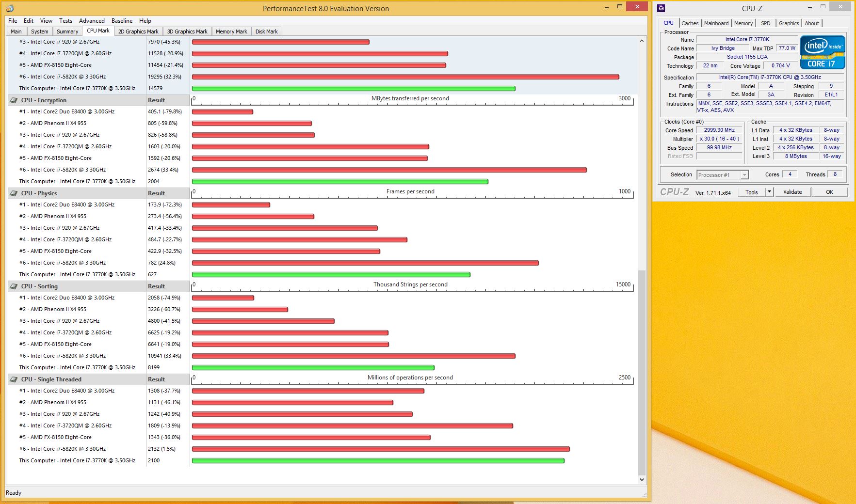Click the Intel Core i7 logo in CPU-Z
Screen dimensions: 856x504
click(x=823, y=52)
